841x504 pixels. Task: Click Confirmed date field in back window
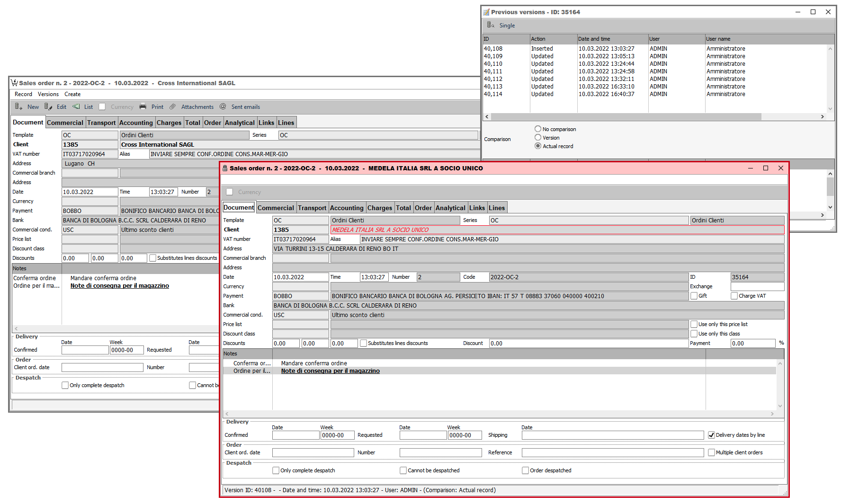click(85, 350)
